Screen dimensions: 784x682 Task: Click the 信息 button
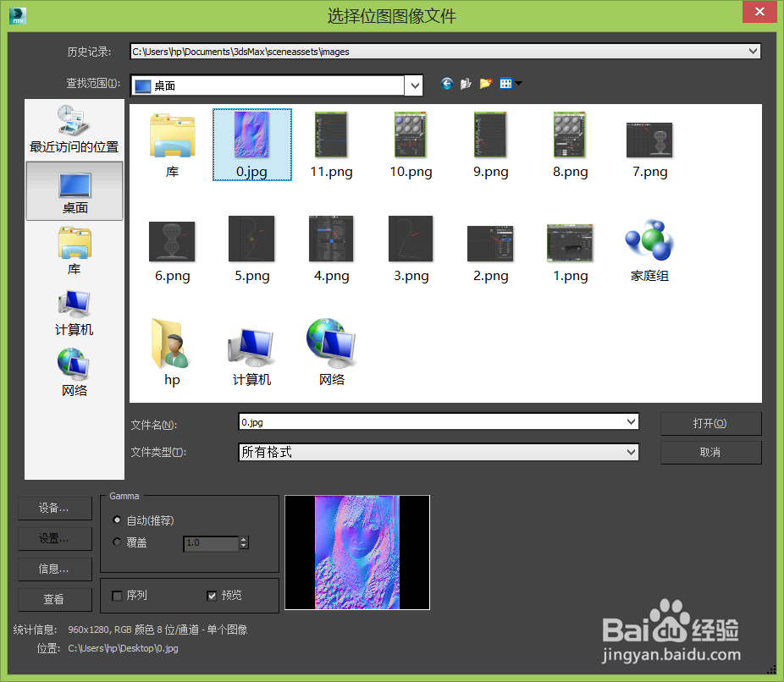[54, 569]
